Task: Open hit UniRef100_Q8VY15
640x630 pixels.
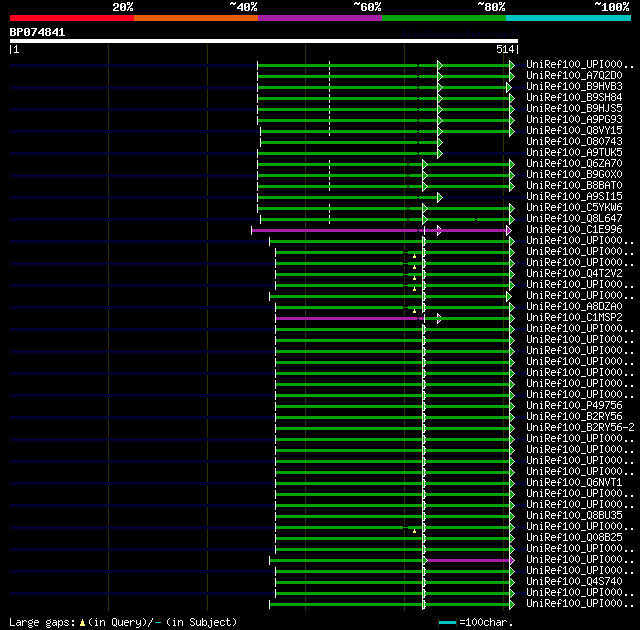Action: coord(574,131)
